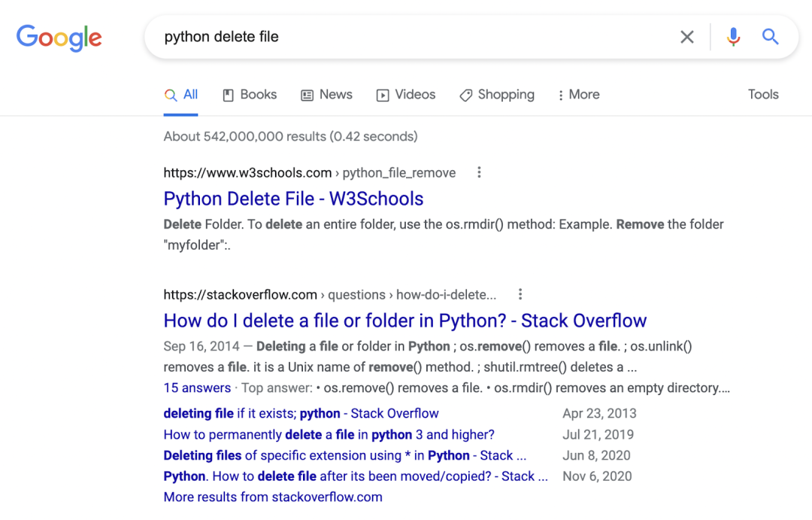Open the 15 answers link
This screenshot has height=520, width=812.
pyautogui.click(x=197, y=388)
